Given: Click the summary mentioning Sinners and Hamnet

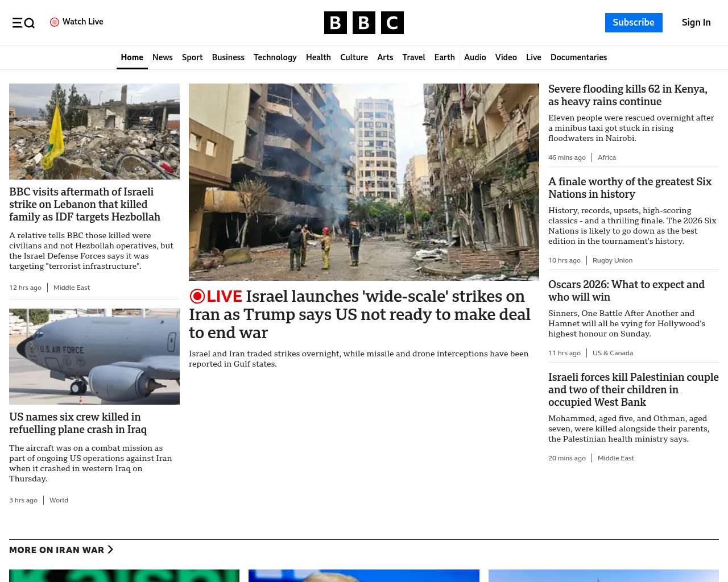Looking at the screenshot, I should [627, 323].
